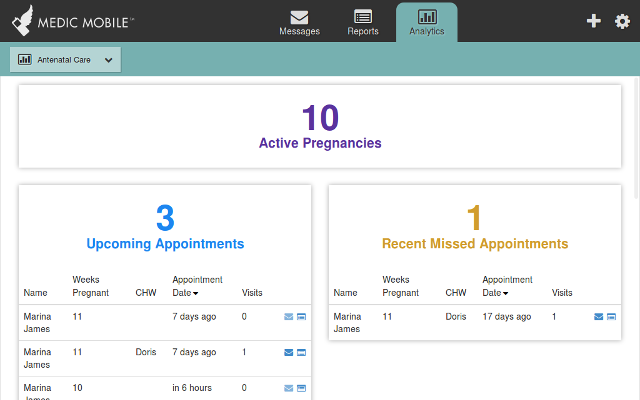The height and width of the screenshot is (400, 640).
Task: Click the Medic Mobile logo
Action: (x=73, y=21)
